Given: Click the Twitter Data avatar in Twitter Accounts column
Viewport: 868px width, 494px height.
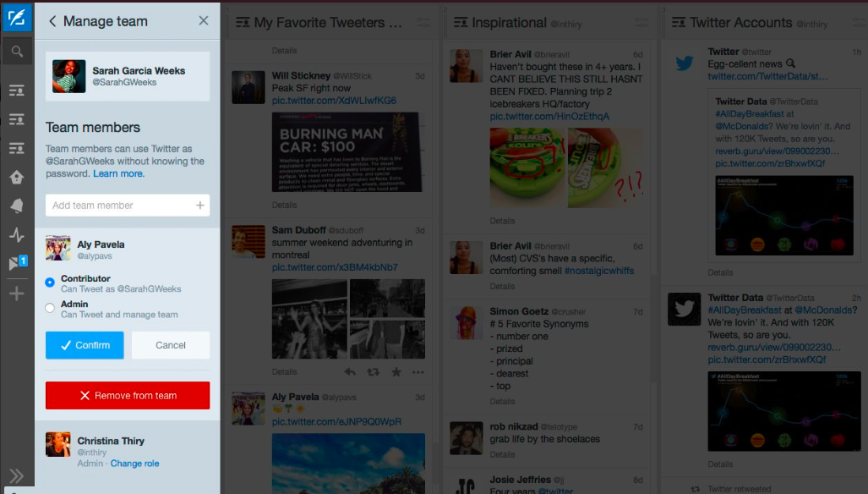Looking at the screenshot, I should click(x=685, y=310).
